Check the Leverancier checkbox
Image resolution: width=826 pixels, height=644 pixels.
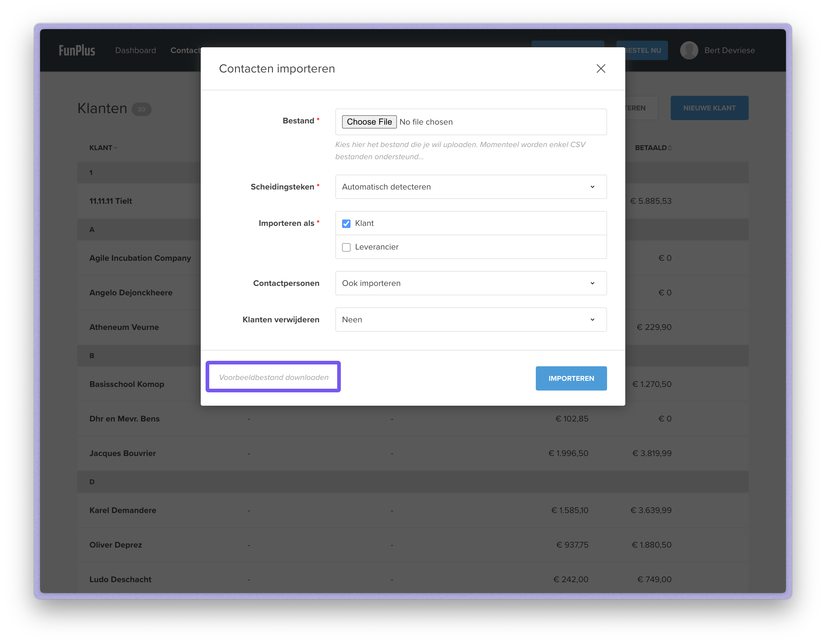click(346, 247)
